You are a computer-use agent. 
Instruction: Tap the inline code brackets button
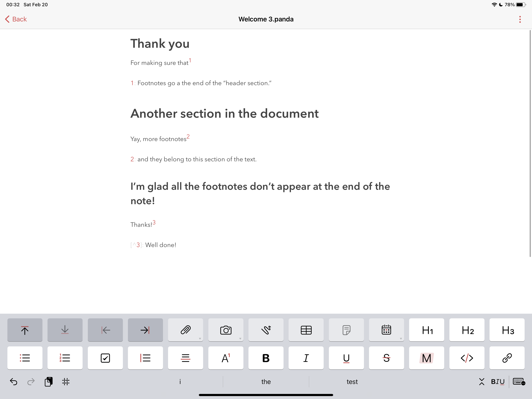(x=467, y=358)
